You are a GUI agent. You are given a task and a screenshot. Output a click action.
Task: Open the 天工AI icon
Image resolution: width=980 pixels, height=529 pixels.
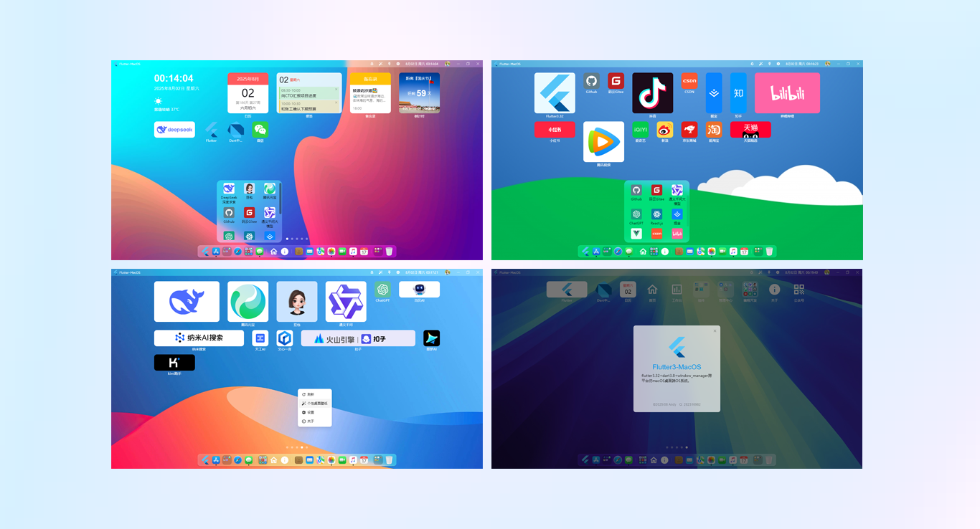(260, 338)
